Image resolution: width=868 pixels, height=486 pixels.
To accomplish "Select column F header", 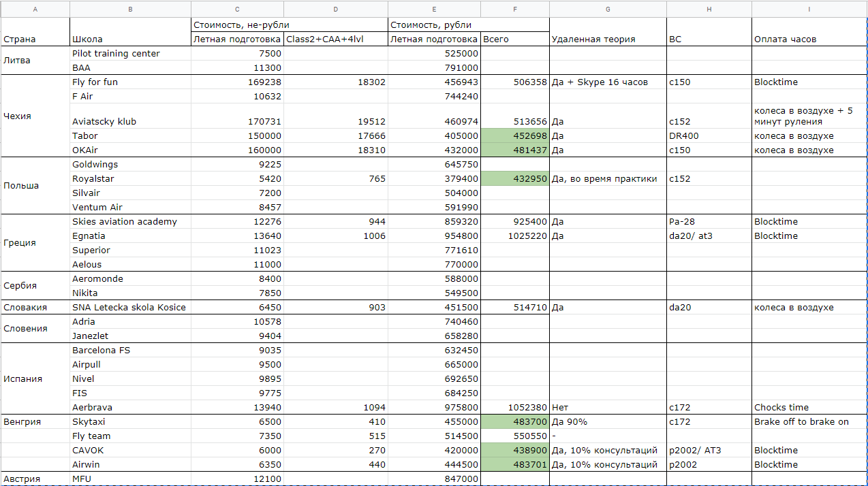I will pos(514,9).
